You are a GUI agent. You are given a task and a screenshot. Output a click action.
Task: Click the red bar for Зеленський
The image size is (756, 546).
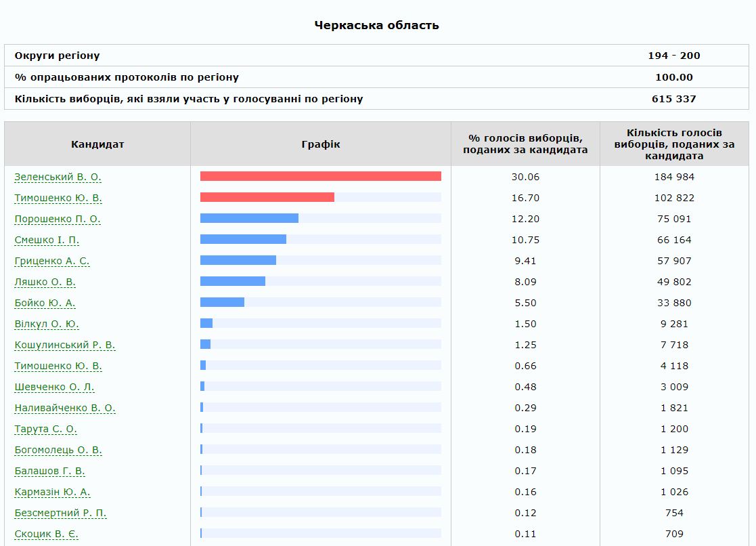point(320,176)
